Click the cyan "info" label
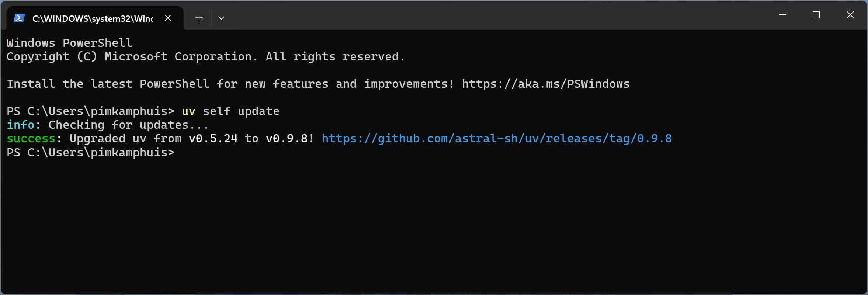The width and height of the screenshot is (868, 295). [x=21, y=125]
